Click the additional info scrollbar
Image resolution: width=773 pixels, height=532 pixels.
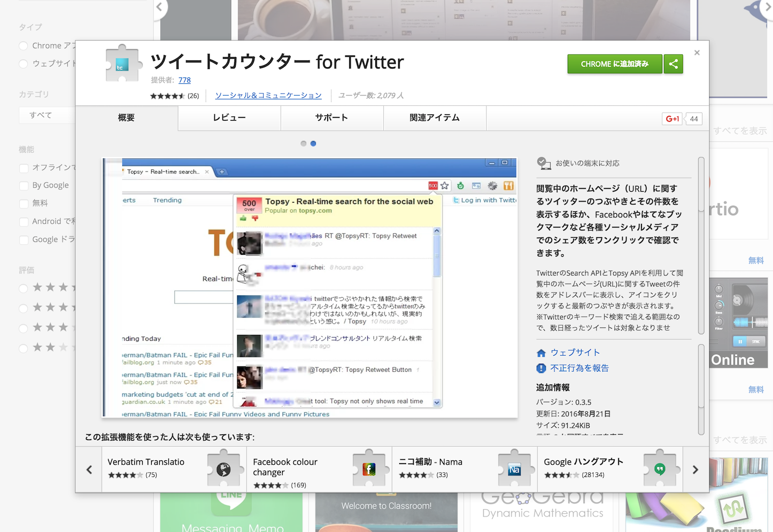click(701, 390)
